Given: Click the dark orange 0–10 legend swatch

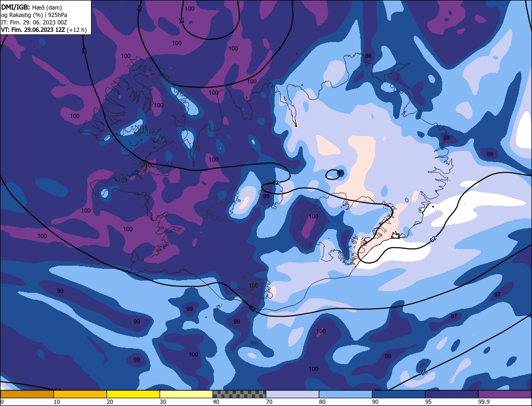Looking at the screenshot, I should 27,394.
